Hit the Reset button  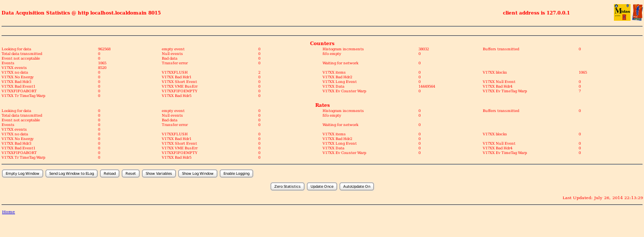point(131,173)
